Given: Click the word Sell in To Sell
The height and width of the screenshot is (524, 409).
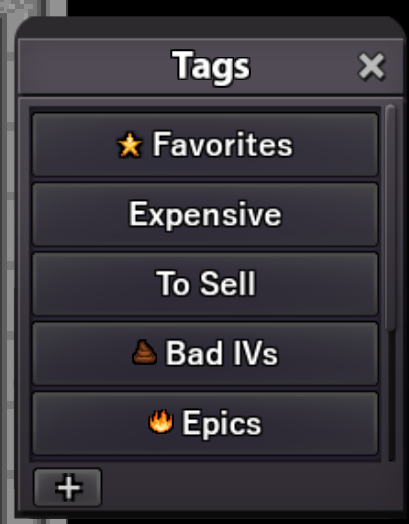Looking at the screenshot, I should (x=228, y=284).
